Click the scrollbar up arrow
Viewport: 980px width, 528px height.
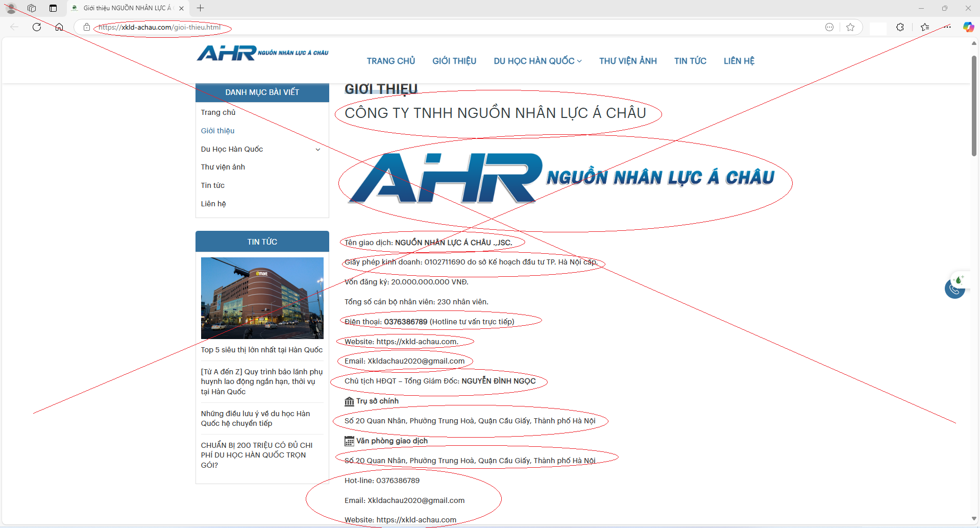point(974,43)
